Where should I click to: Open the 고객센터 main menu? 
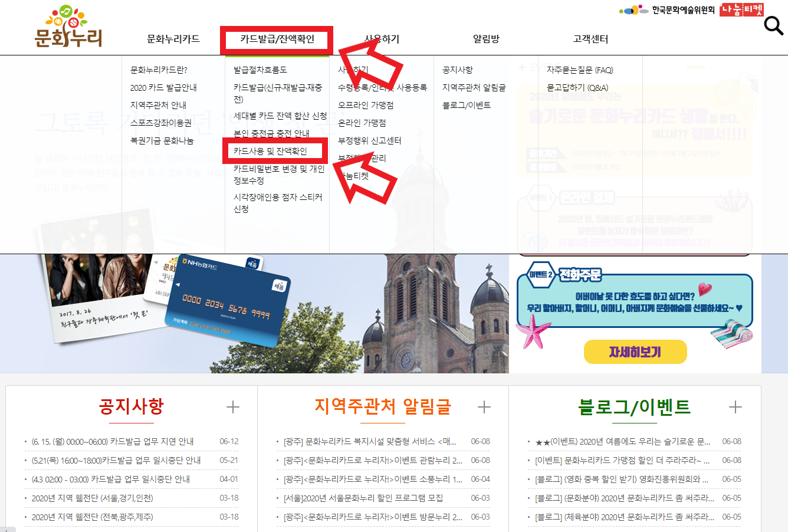[590, 39]
